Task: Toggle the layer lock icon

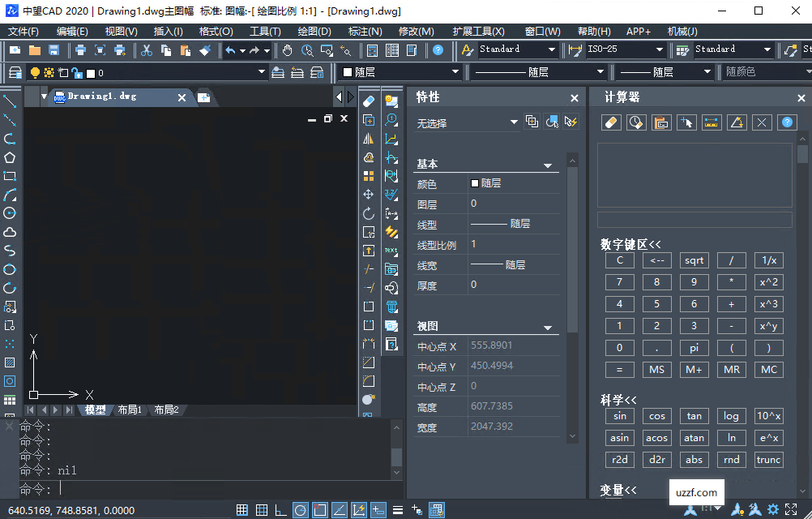Action: (77, 72)
